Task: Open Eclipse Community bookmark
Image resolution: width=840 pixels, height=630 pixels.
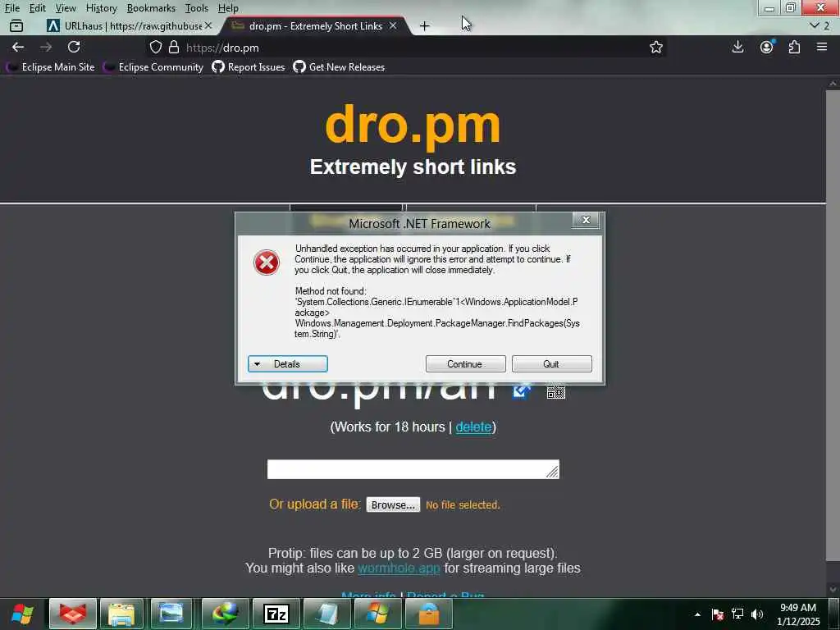Action: pyautogui.click(x=154, y=67)
